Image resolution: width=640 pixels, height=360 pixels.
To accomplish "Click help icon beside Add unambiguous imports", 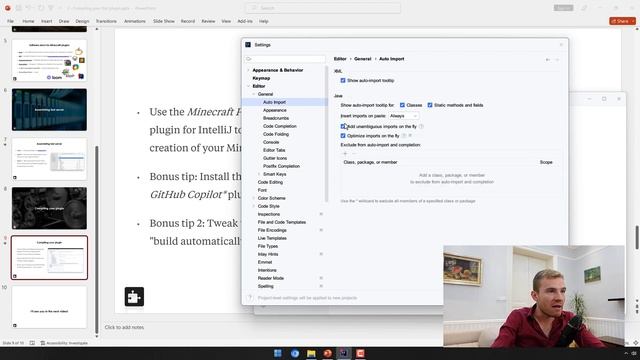I will click(421, 127).
